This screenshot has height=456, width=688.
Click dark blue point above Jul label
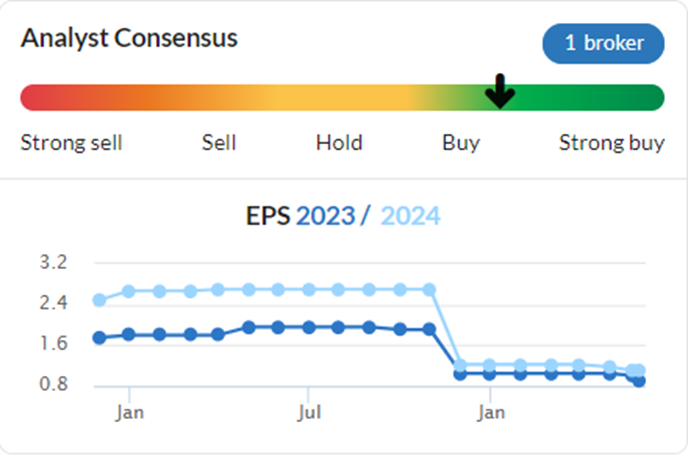309,327
